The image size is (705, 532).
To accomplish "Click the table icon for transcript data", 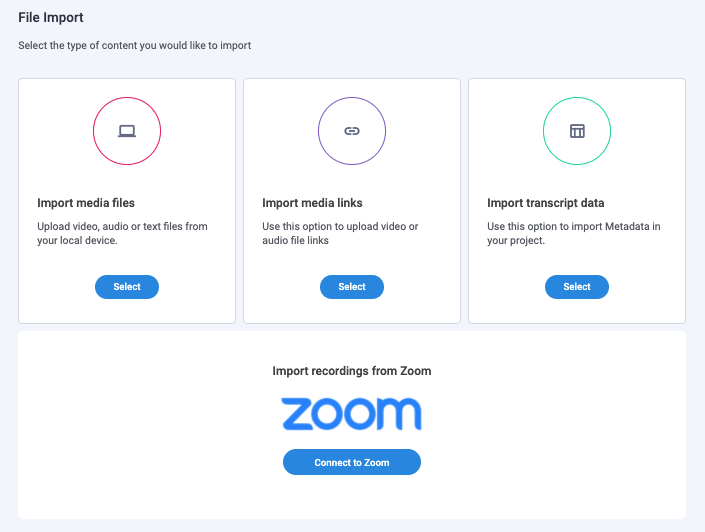I will point(577,131).
